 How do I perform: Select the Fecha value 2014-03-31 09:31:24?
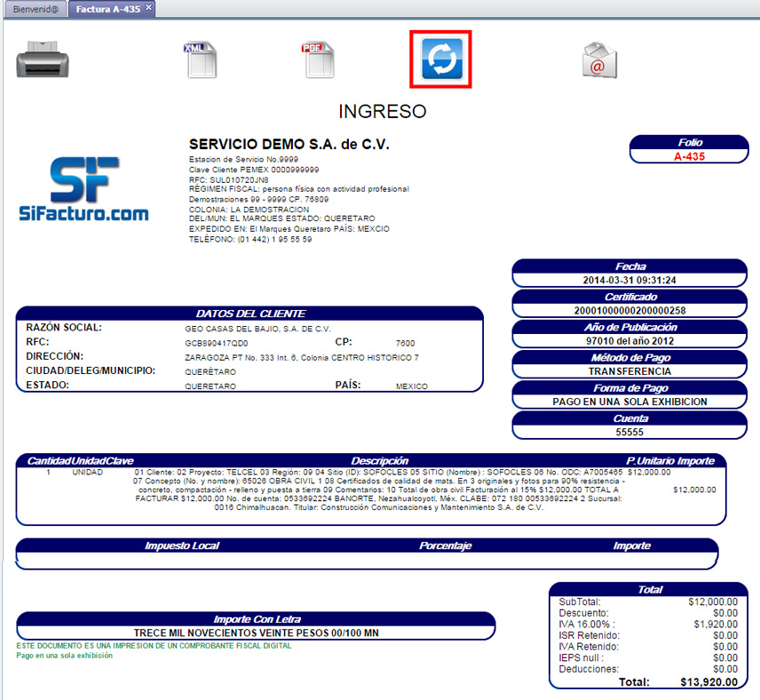click(629, 280)
